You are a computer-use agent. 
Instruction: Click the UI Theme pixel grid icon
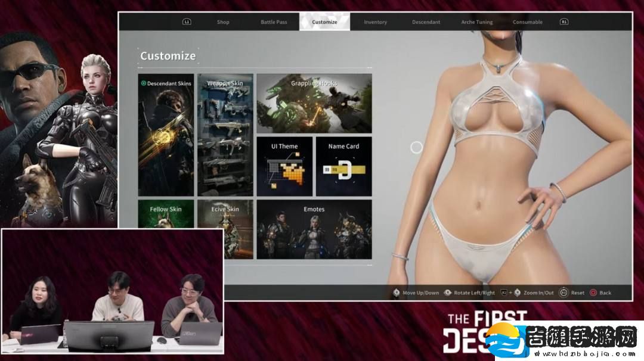pos(286,170)
